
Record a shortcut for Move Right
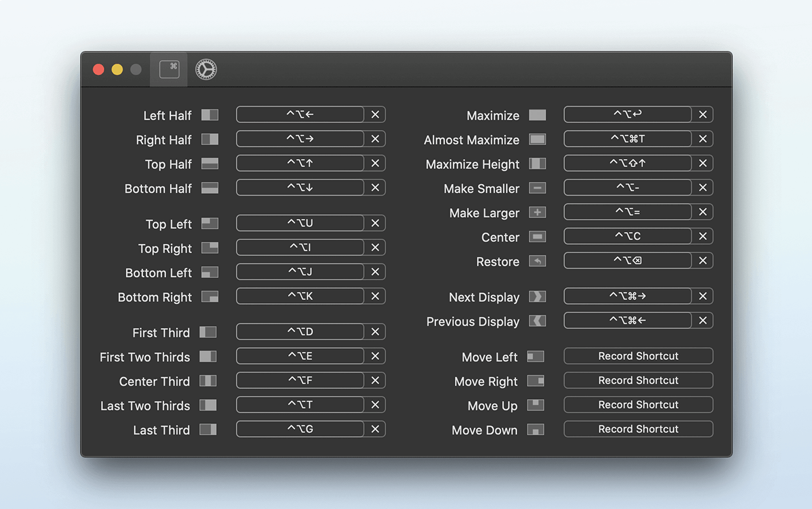(x=638, y=380)
